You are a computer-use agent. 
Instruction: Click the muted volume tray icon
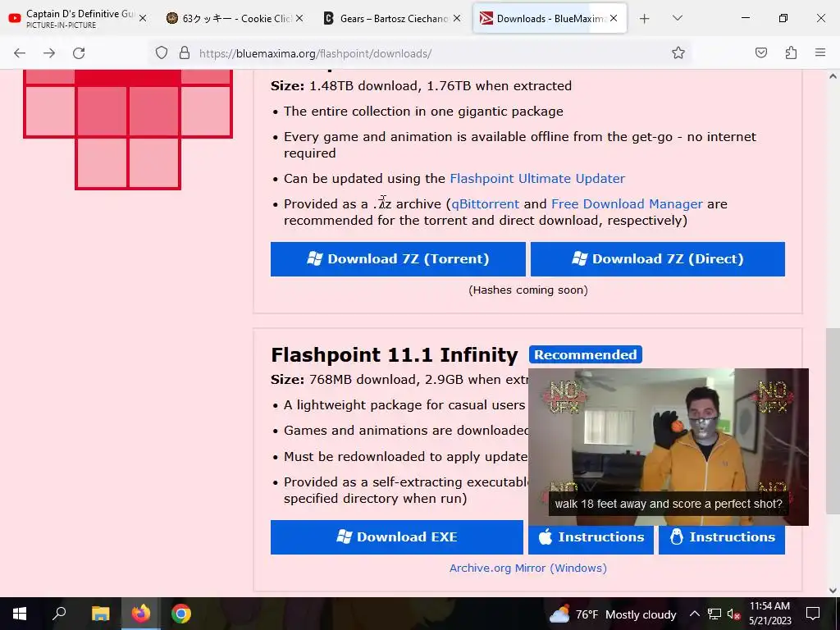[x=733, y=614]
